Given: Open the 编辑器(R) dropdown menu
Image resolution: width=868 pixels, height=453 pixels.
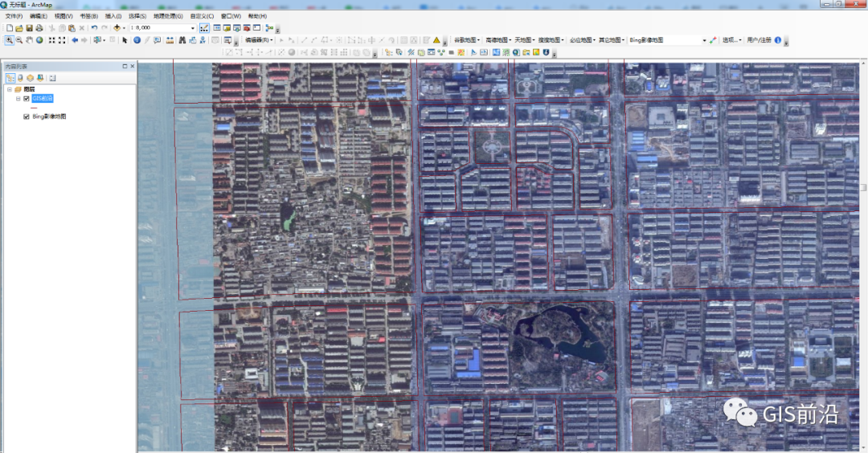Looking at the screenshot, I should [259, 40].
